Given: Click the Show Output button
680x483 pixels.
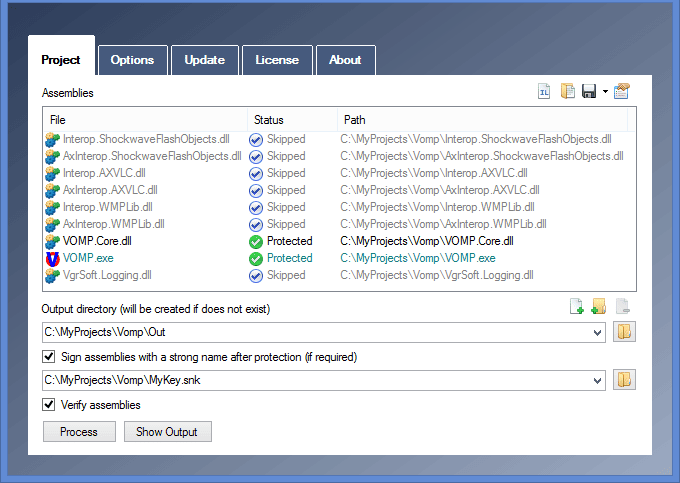Looking at the screenshot, I should (x=167, y=432).
